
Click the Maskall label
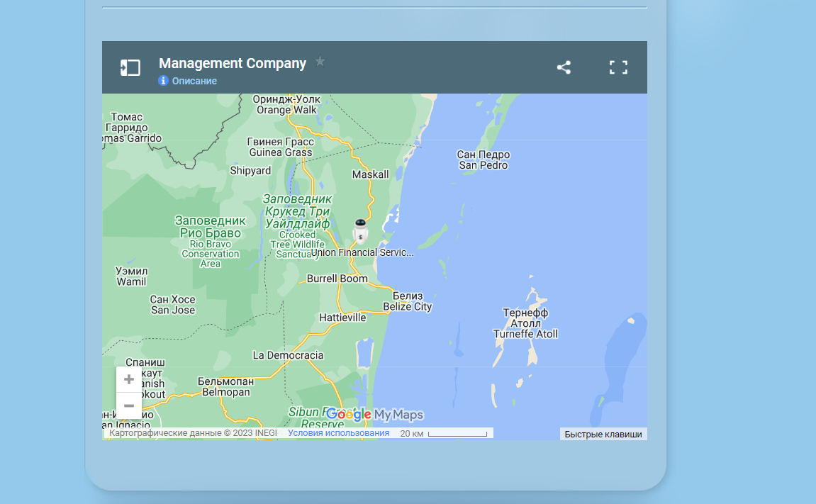point(370,175)
